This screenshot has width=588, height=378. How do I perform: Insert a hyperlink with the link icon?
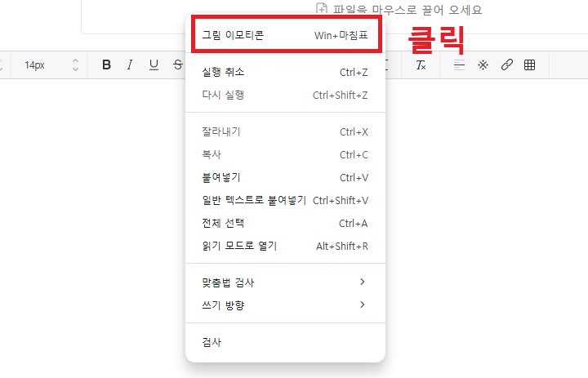click(x=506, y=64)
